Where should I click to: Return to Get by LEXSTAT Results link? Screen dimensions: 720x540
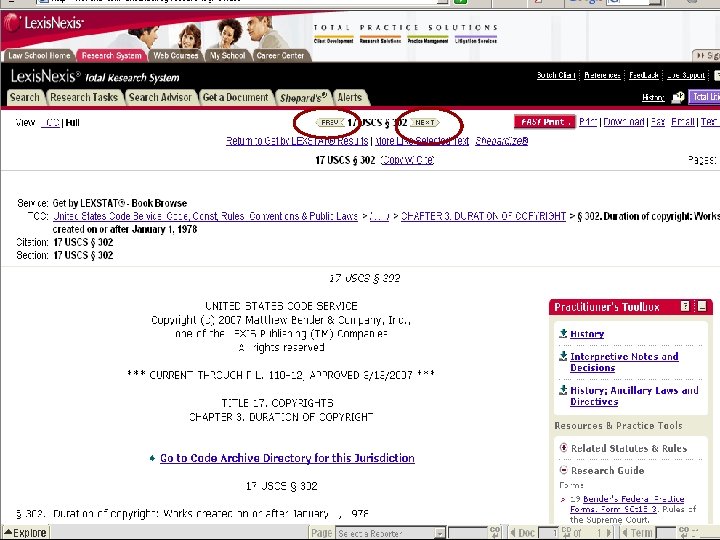coord(297,141)
